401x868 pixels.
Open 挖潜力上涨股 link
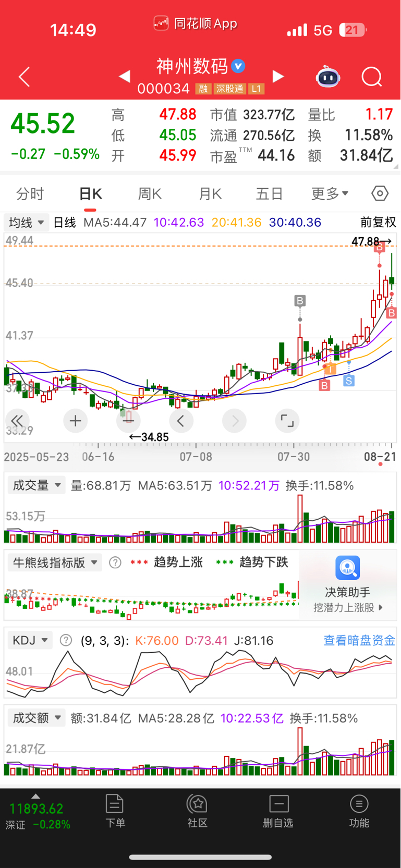pos(348,608)
